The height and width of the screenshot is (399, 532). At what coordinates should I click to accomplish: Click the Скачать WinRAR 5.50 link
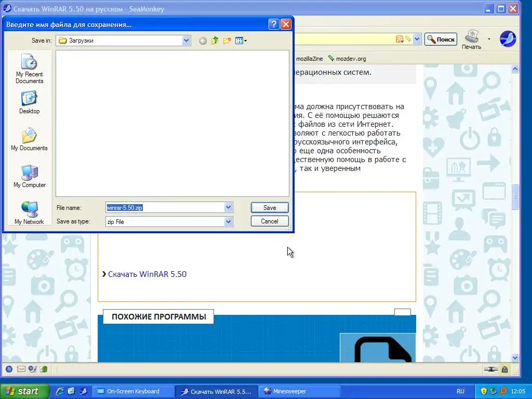coord(147,274)
